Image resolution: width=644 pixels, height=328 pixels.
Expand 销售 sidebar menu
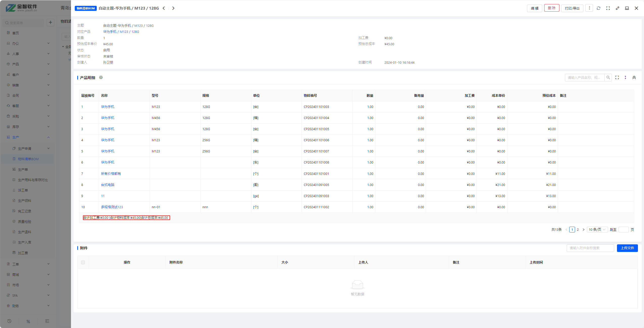point(28,85)
